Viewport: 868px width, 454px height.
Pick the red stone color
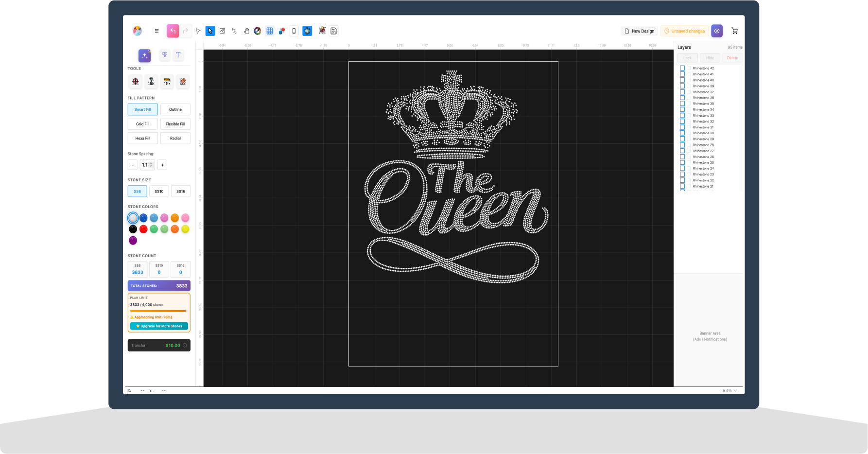pos(143,229)
